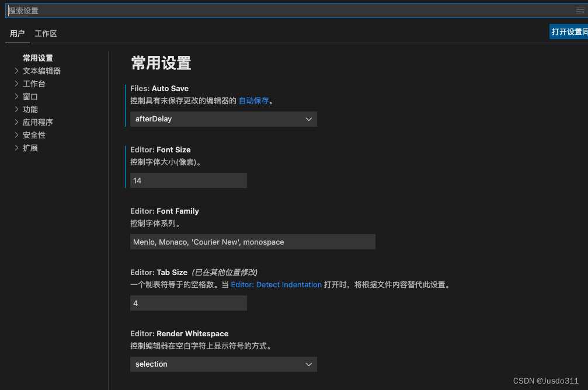The width and height of the screenshot is (588, 390).
Task: Click the 控制编辑器在空白字符上显示符号的方式 description
Action: [202, 346]
